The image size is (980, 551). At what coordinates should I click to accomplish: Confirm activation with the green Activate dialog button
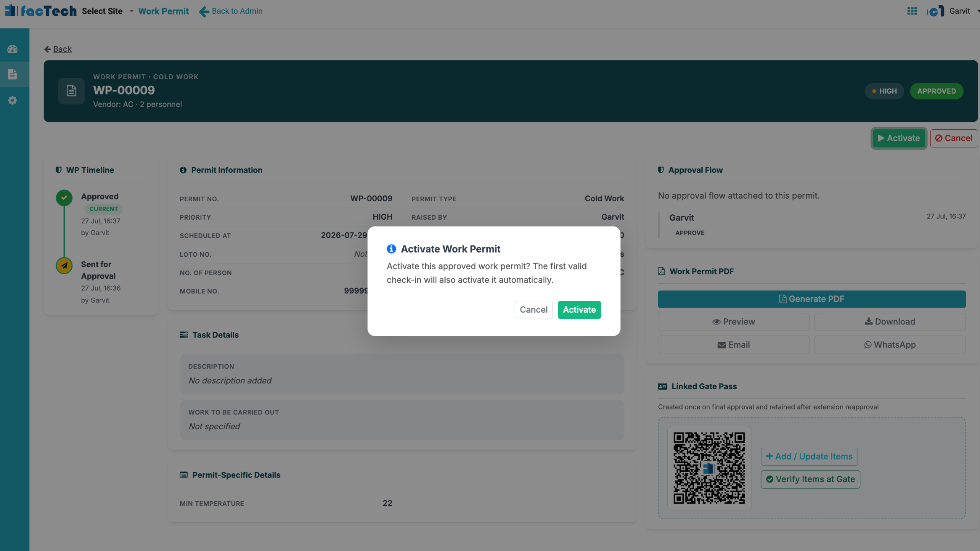click(x=579, y=310)
